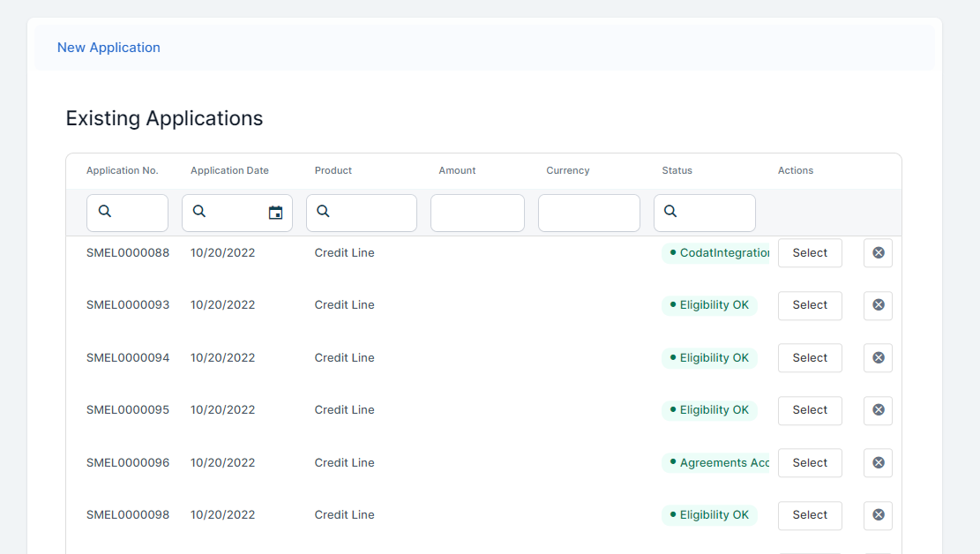This screenshot has height=554, width=980.
Task: Open the New Application link
Action: (x=108, y=48)
